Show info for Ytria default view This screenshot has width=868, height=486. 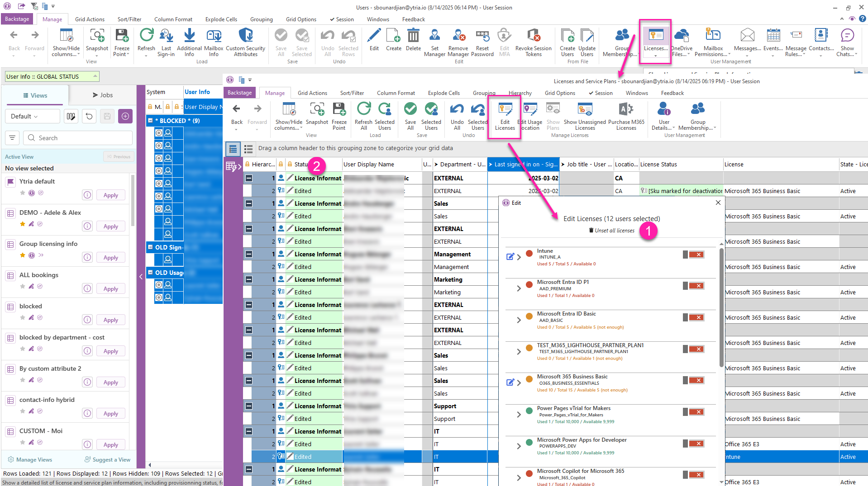(87, 195)
